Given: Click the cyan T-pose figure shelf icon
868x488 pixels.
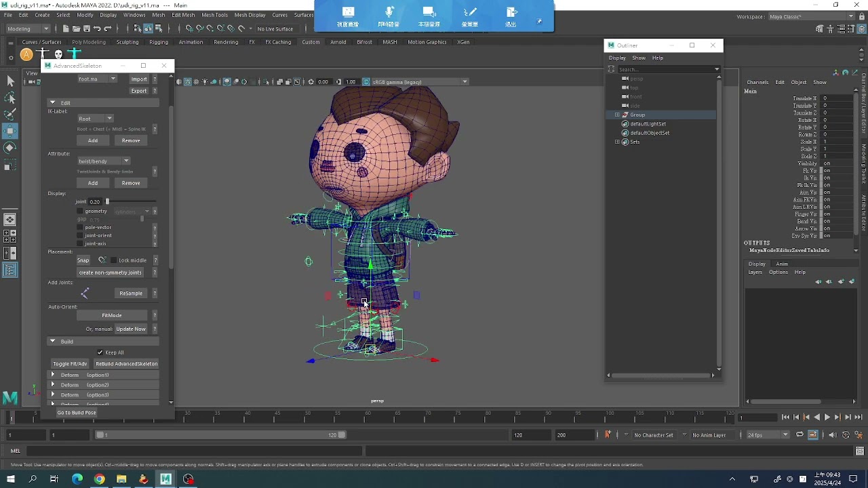Looking at the screenshot, I should (75, 54).
